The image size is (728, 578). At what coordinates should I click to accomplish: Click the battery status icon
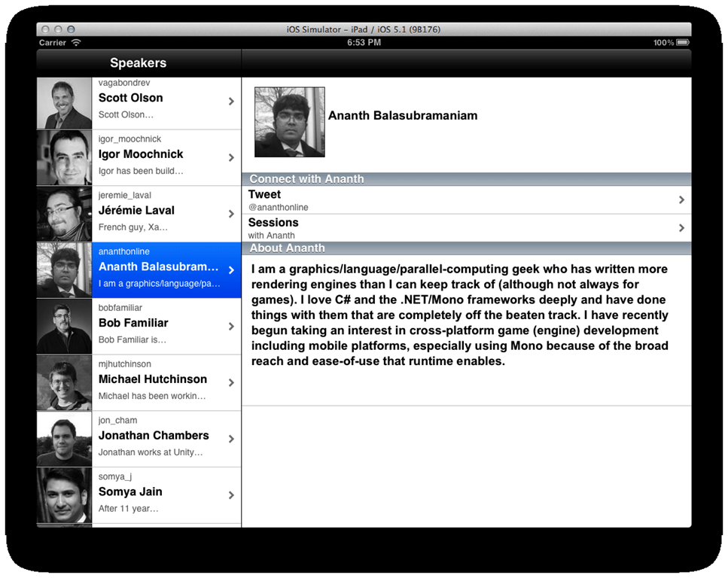coord(683,42)
